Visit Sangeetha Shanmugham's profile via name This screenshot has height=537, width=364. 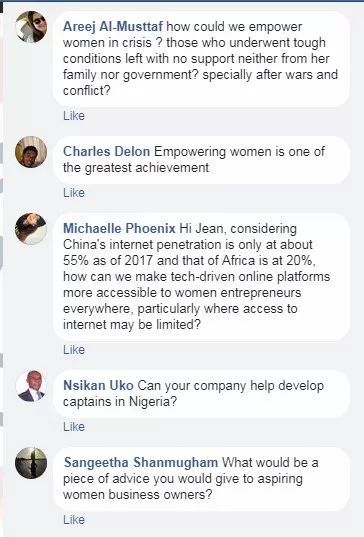tap(141, 462)
